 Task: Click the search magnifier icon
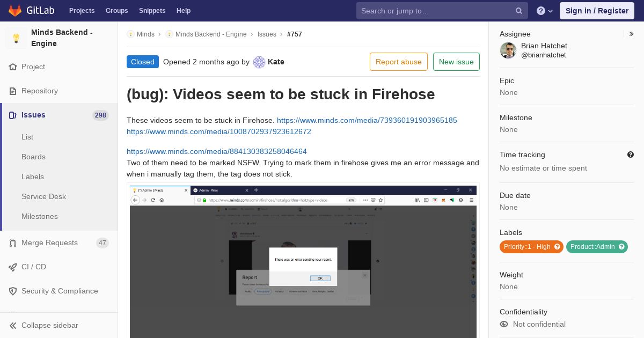(x=519, y=11)
